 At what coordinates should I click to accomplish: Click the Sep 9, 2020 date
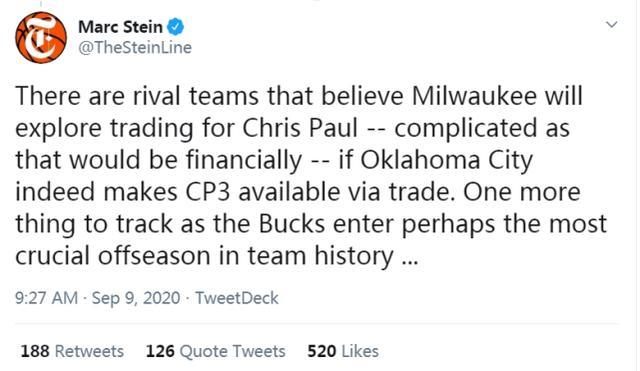(136, 298)
